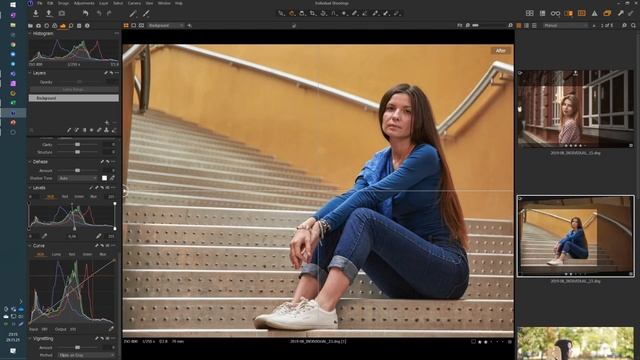The height and width of the screenshot is (360, 640).
Task: Open the Shadow Tone Auto dropdown
Action: [x=78, y=178]
